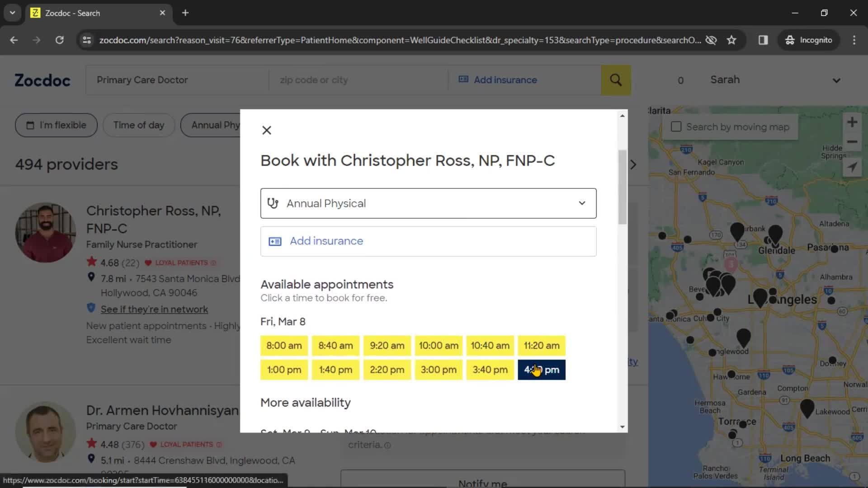This screenshot has height=488, width=868.
Task: Open the browser side panel icon
Action: (x=763, y=40)
